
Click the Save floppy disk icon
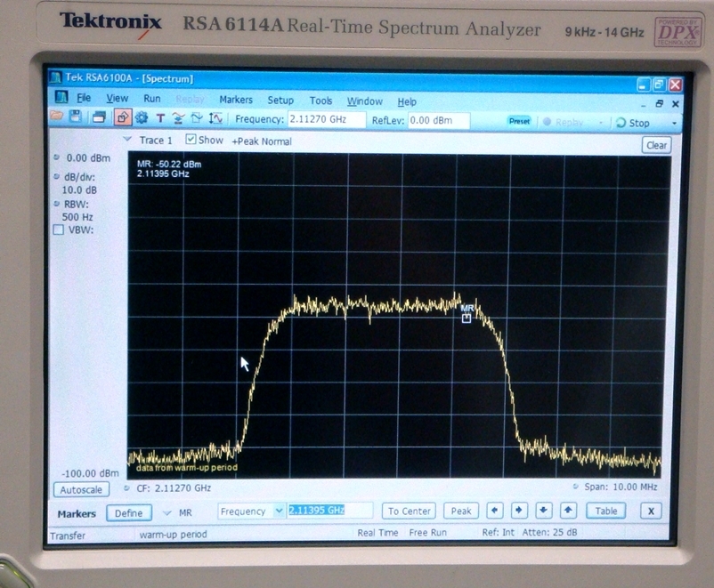76,117
